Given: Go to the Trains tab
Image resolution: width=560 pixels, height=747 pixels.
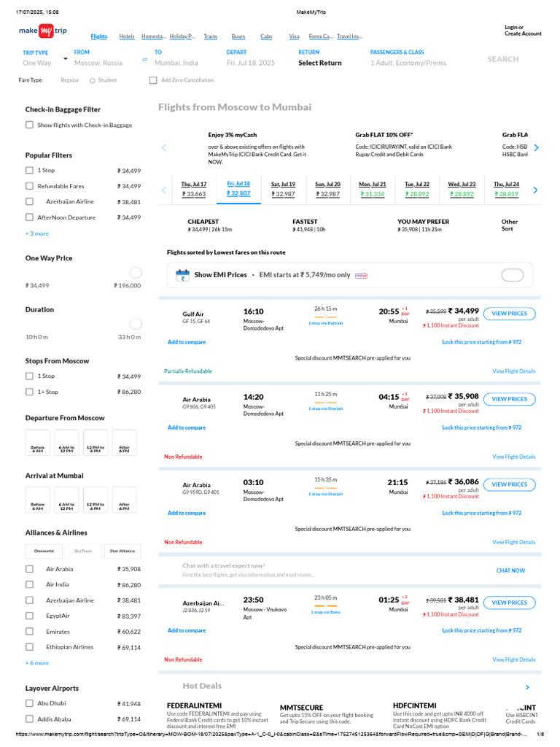Looking at the screenshot, I should click(211, 36).
